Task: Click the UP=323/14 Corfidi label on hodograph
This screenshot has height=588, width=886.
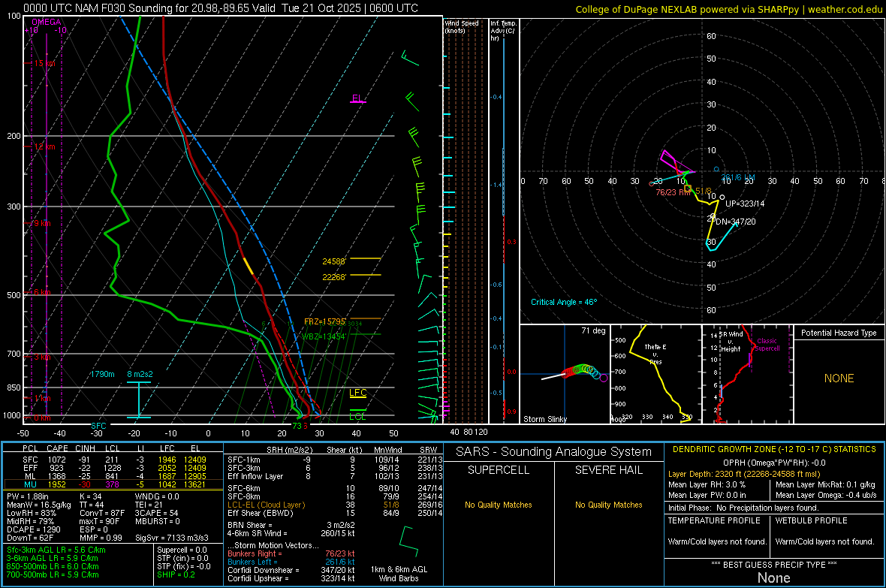Action: click(745, 204)
